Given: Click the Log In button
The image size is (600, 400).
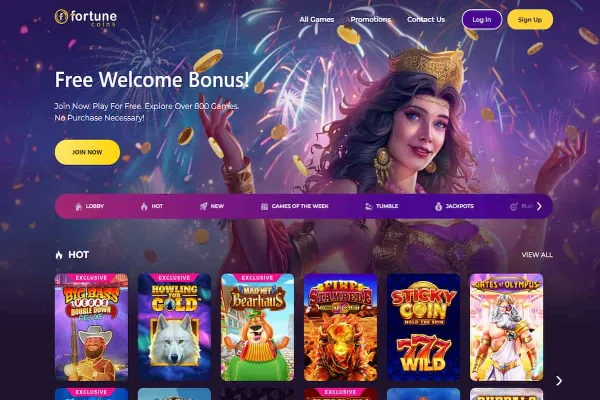Looking at the screenshot, I should point(482,20).
